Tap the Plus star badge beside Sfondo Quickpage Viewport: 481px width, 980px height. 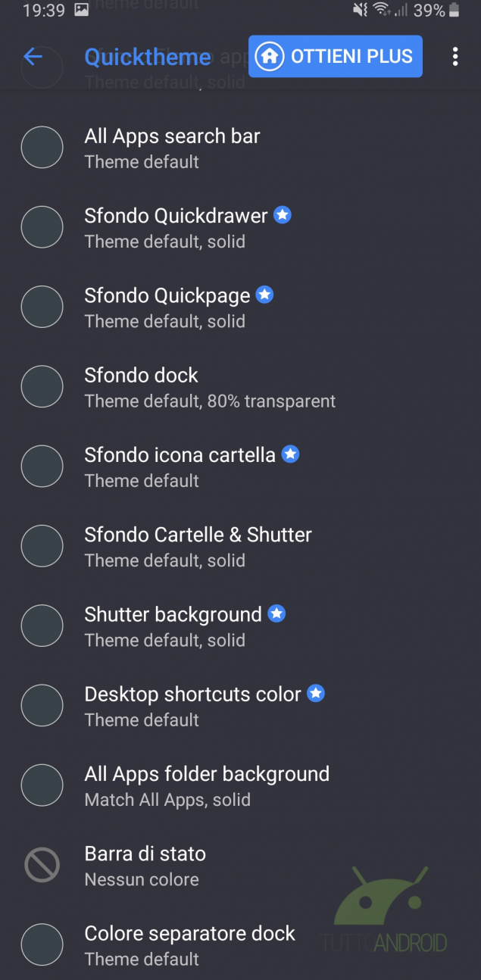pyautogui.click(x=264, y=295)
